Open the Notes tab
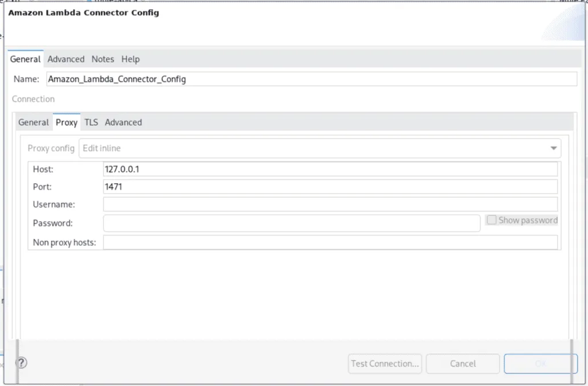 tap(103, 59)
